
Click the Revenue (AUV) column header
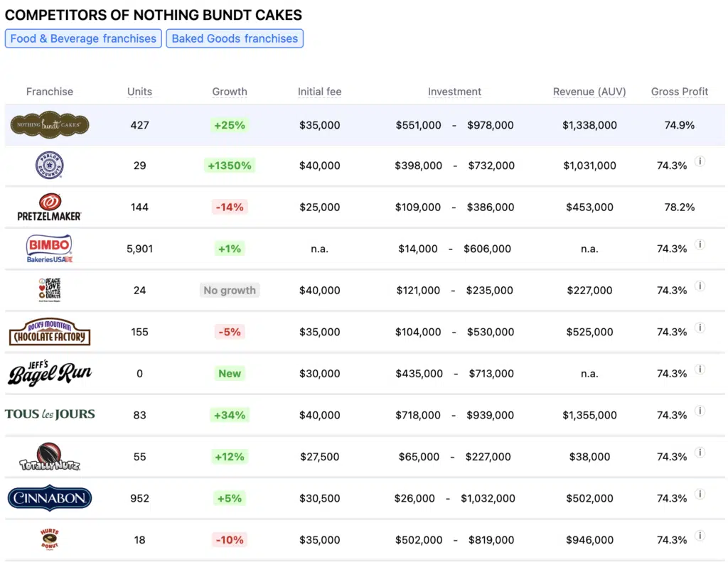tap(589, 92)
